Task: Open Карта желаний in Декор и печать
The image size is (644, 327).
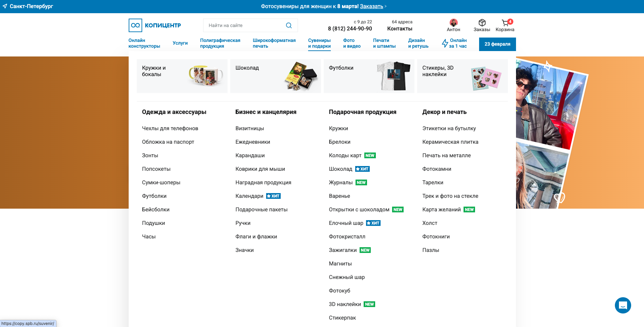Action: coord(441,210)
